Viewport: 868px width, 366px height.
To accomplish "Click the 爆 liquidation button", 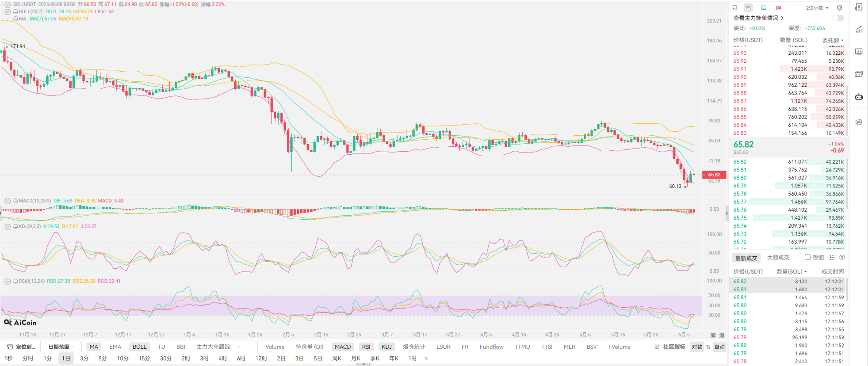I will coord(722,335).
